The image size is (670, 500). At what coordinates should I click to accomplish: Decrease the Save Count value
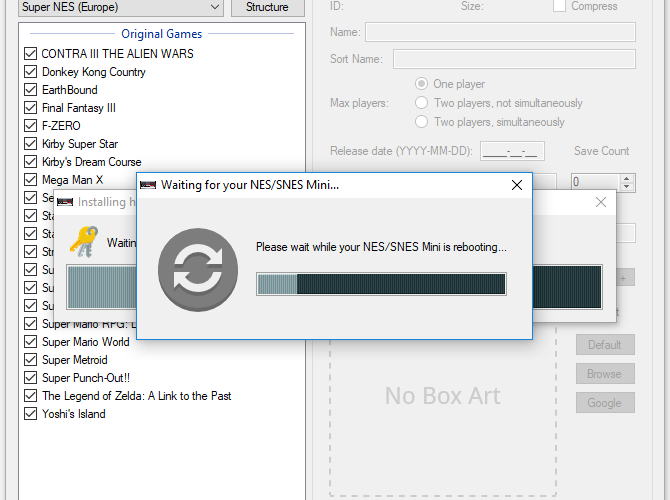[626, 187]
